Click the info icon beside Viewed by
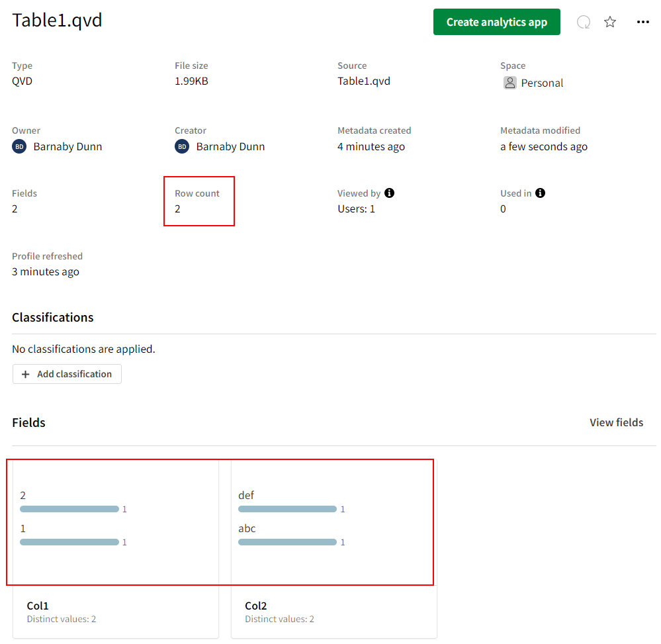Viewport: 661px width, 644px height. point(390,193)
